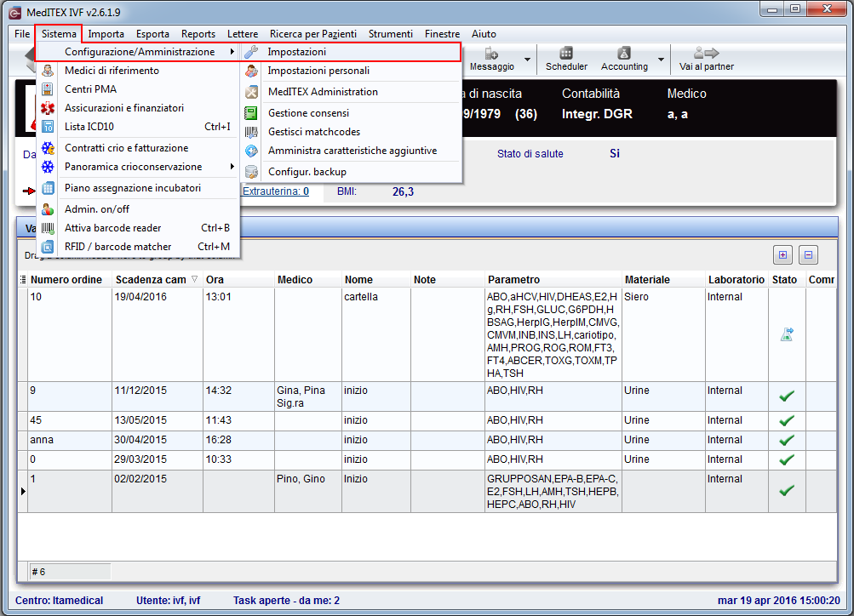Click the Admin. on/off user icon
The width and height of the screenshot is (854, 616).
point(48,209)
